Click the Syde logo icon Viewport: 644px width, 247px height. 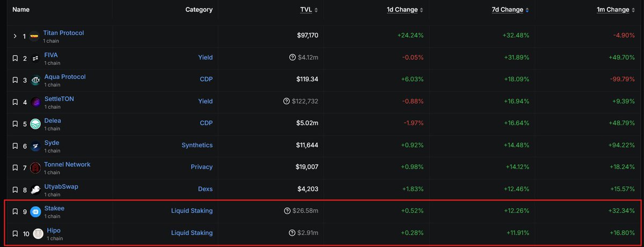[x=35, y=146]
